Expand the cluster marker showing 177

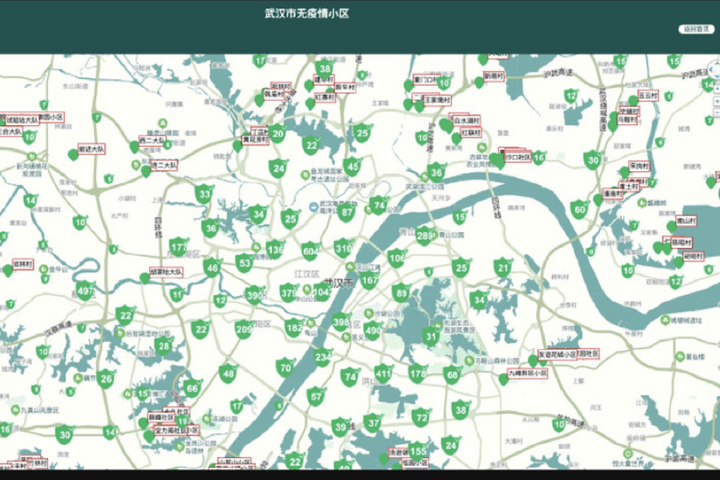tap(178, 246)
